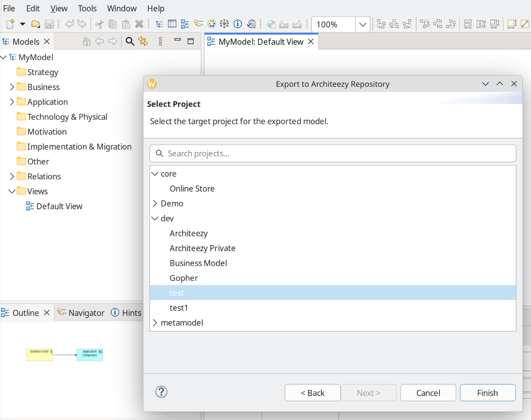Viewport: 531px width, 420px height.
Task: Click the Match Width toolbar icon
Action: point(468,24)
